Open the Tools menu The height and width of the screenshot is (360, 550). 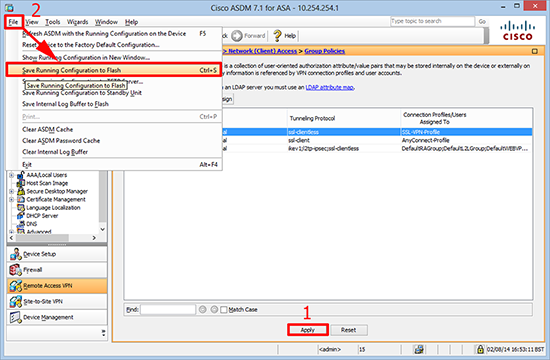53,22
